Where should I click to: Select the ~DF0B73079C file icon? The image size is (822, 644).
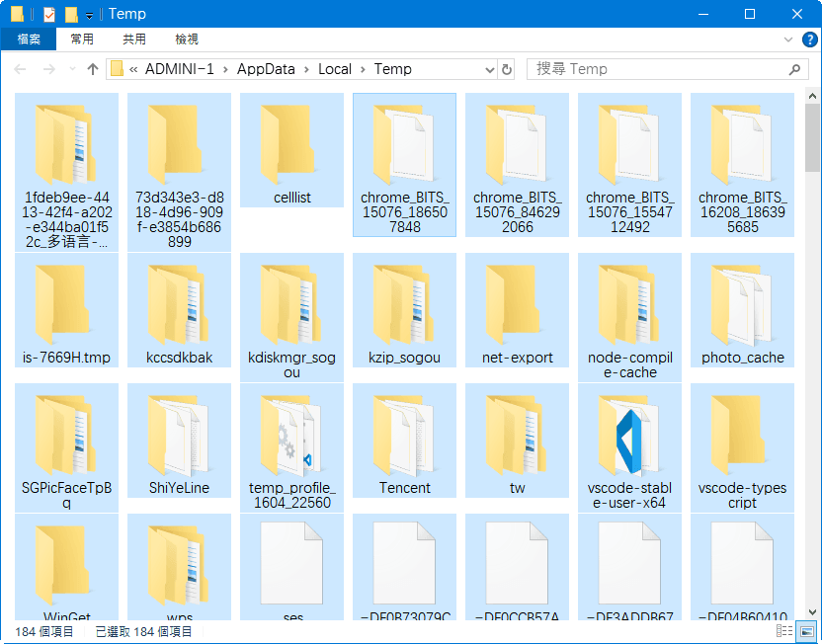(x=404, y=563)
